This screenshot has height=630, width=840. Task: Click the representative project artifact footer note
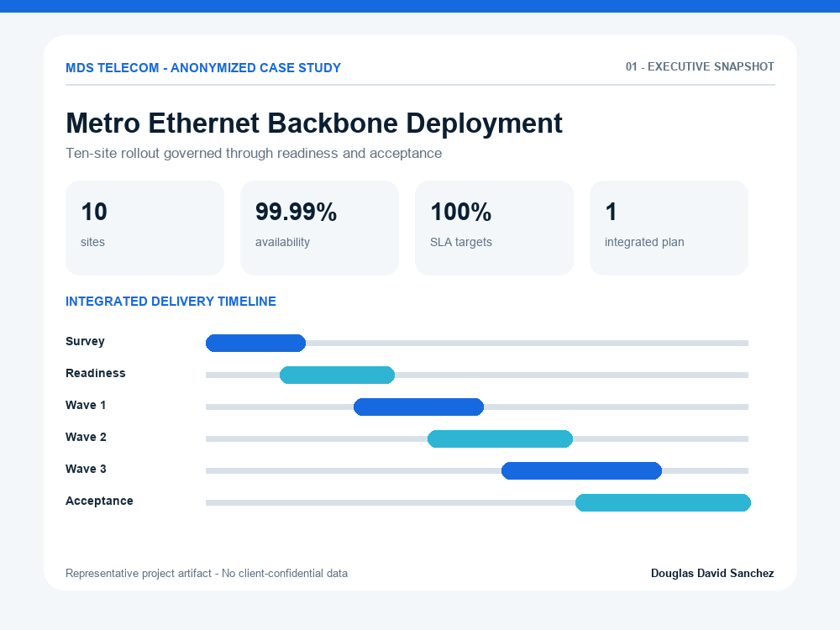click(x=207, y=573)
